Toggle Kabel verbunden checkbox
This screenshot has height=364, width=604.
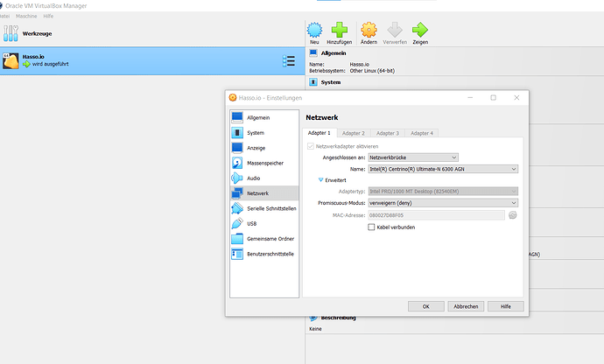coord(371,227)
